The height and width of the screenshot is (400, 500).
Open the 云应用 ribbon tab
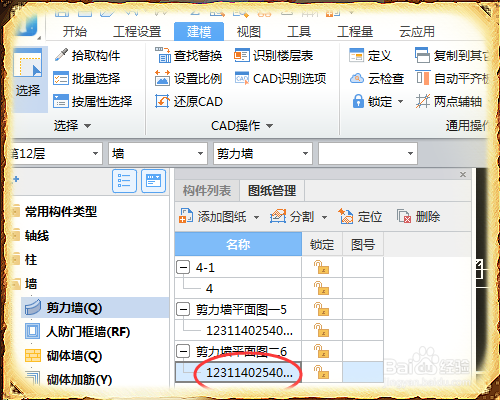click(417, 32)
